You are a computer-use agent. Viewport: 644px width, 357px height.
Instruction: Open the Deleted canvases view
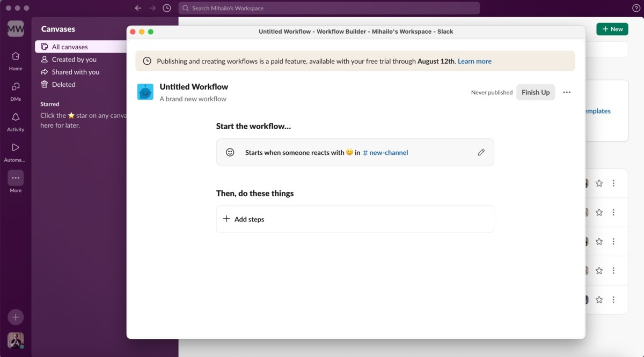click(63, 84)
